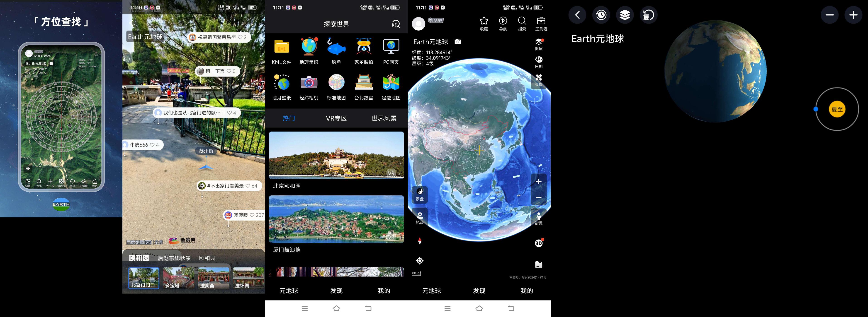Tap the 夏至 solstice button

coord(837,109)
